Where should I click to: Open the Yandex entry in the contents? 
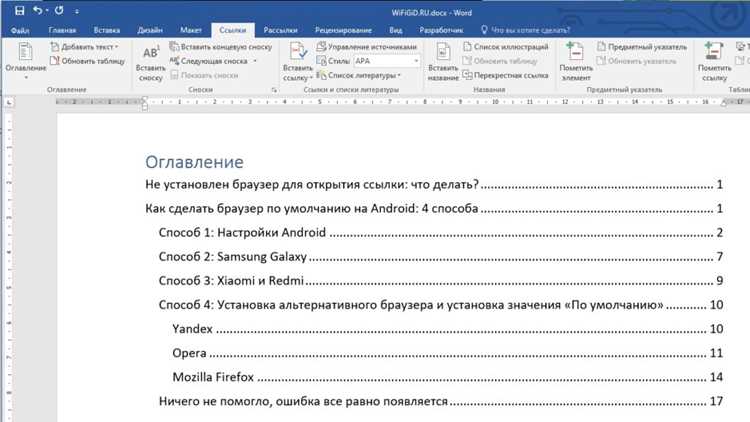point(448,329)
